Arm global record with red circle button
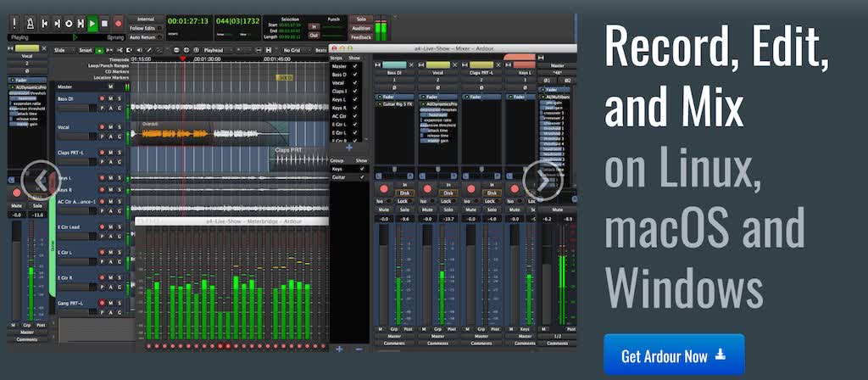 [x=118, y=23]
